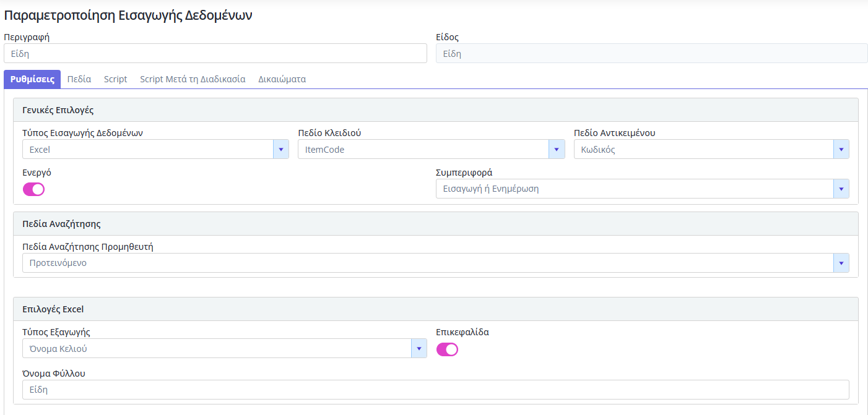Click the arrow of Πεδίο Κλειδιού dropdown

(557, 150)
